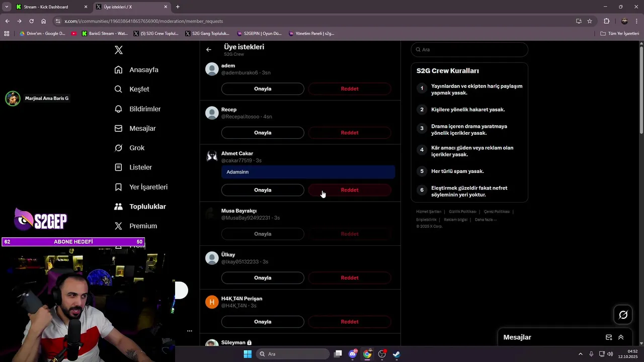Viewport: 644px width, 362px height.
Task: Open Gizlilik Politikası link
Action: 462,212
